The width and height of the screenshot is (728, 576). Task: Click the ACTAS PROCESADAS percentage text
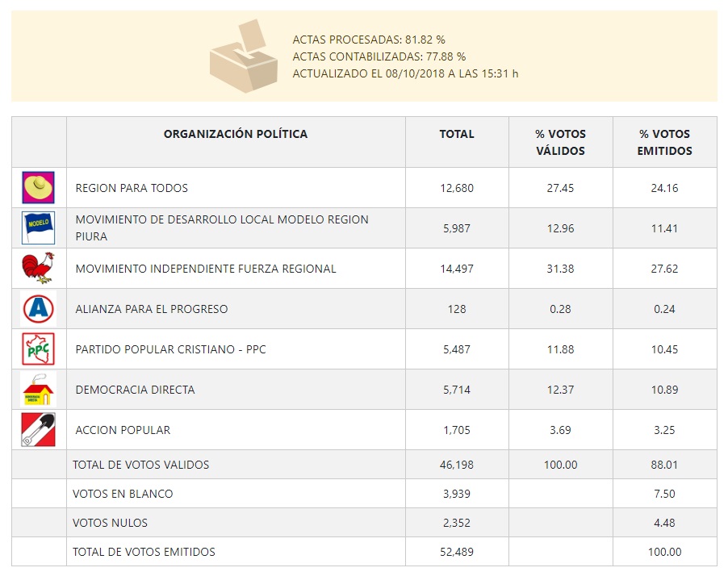(369, 39)
